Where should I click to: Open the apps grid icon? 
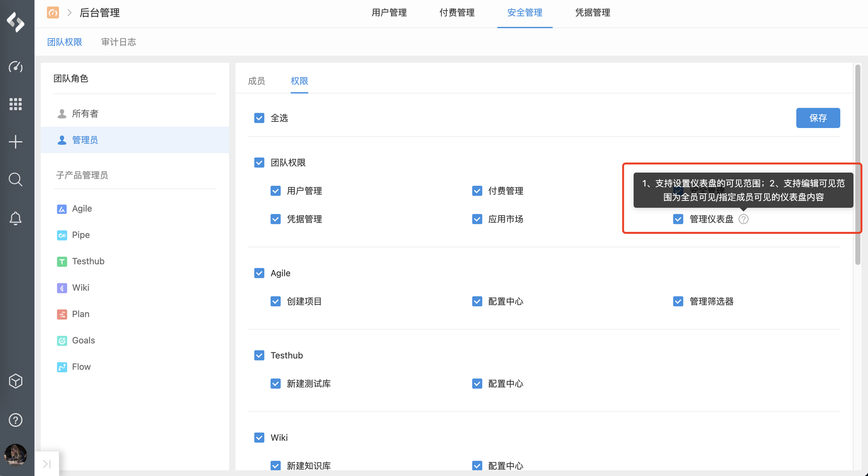pos(16,104)
